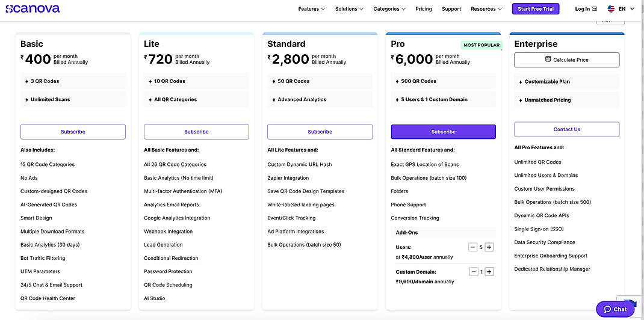Click the Basic plan price ₹400
Image resolution: width=644 pixels, height=320 pixels.
(x=36, y=59)
